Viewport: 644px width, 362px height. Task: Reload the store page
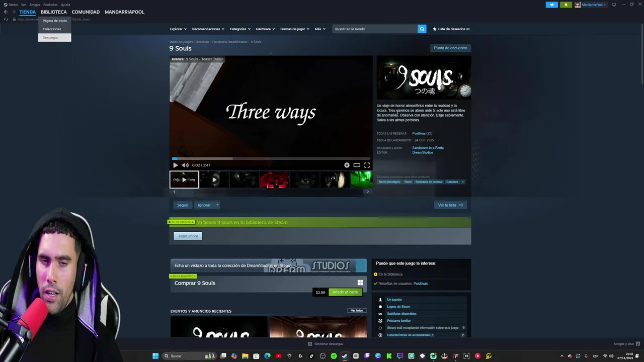click(6, 19)
